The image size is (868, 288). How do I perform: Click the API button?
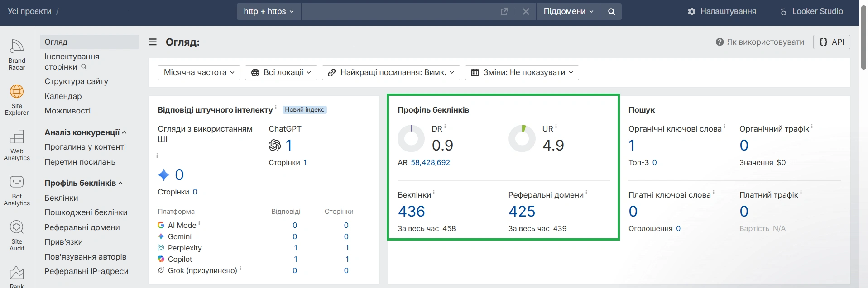click(x=832, y=42)
